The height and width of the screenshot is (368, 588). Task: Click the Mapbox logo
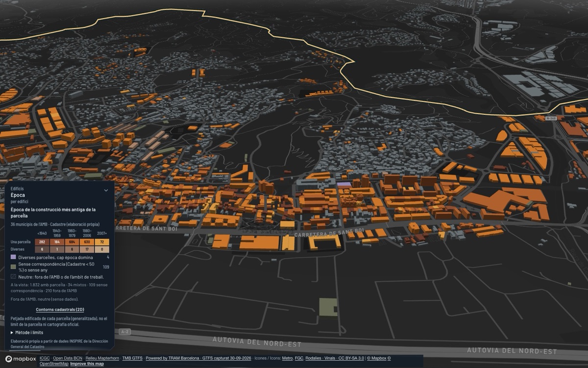tap(21, 359)
